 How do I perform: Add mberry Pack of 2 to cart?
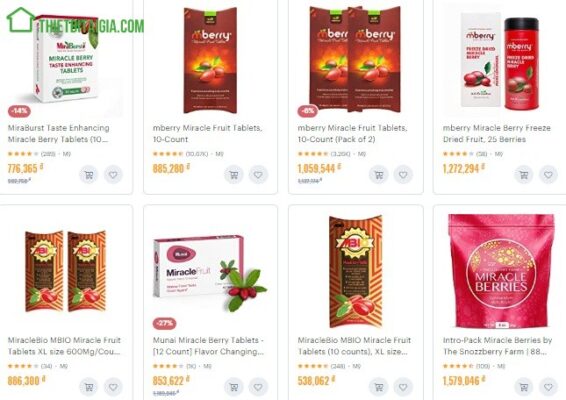coord(379,175)
